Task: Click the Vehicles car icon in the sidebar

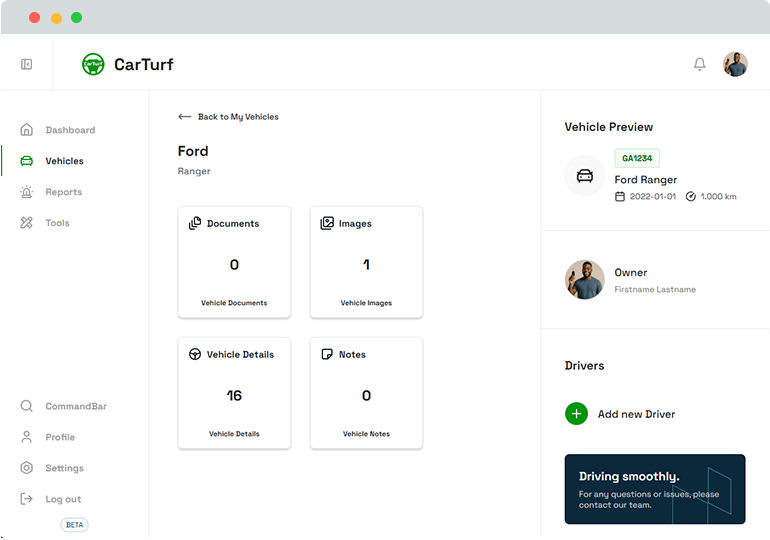Action: (27, 161)
